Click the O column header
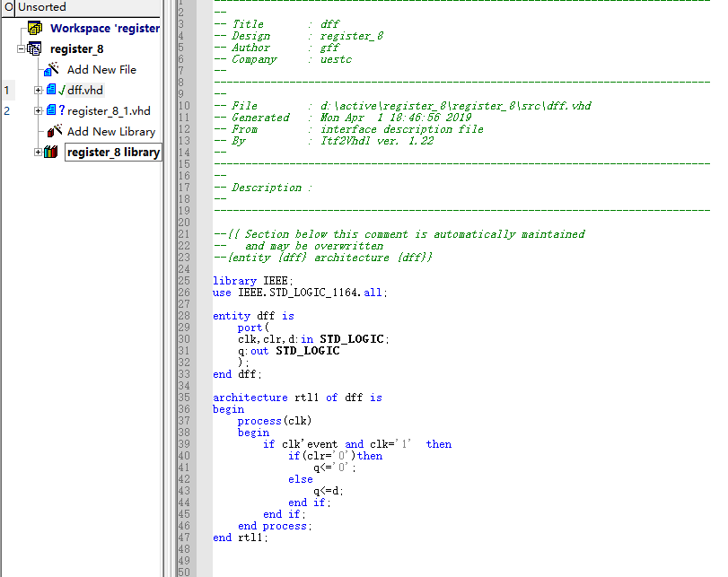 coord(8,7)
